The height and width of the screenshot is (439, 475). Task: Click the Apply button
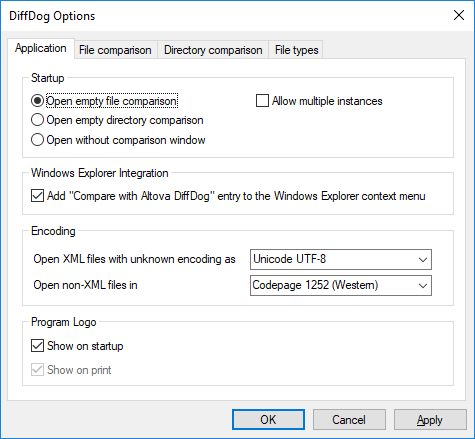pyautogui.click(x=430, y=420)
